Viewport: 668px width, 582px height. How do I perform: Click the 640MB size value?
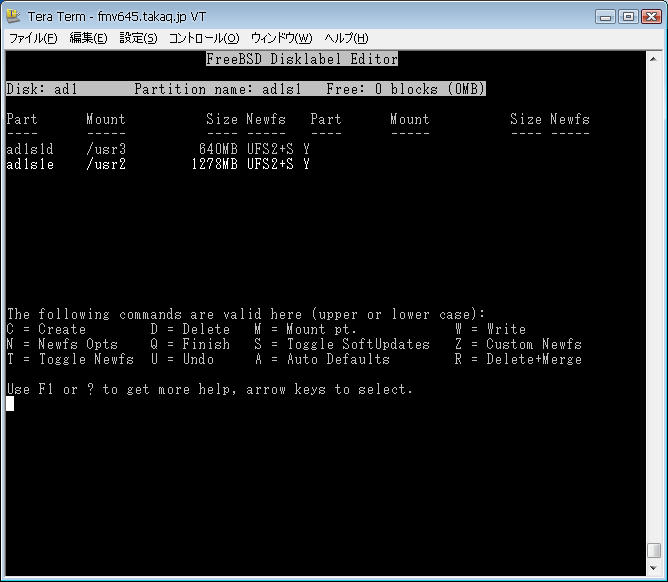(218, 149)
